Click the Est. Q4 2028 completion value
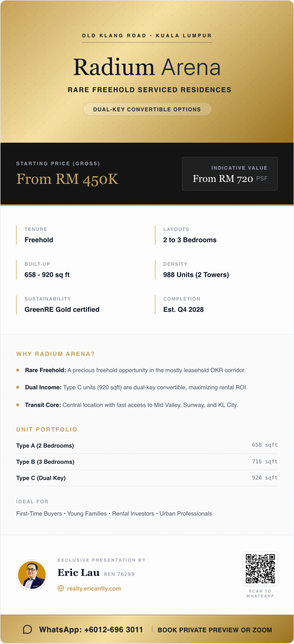294x644 pixels. pos(183,309)
